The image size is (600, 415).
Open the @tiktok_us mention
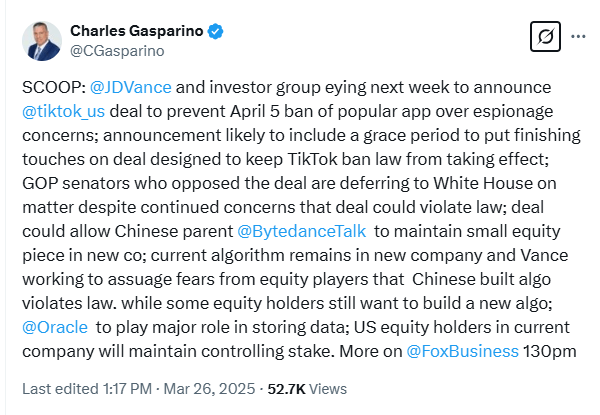tap(64, 111)
